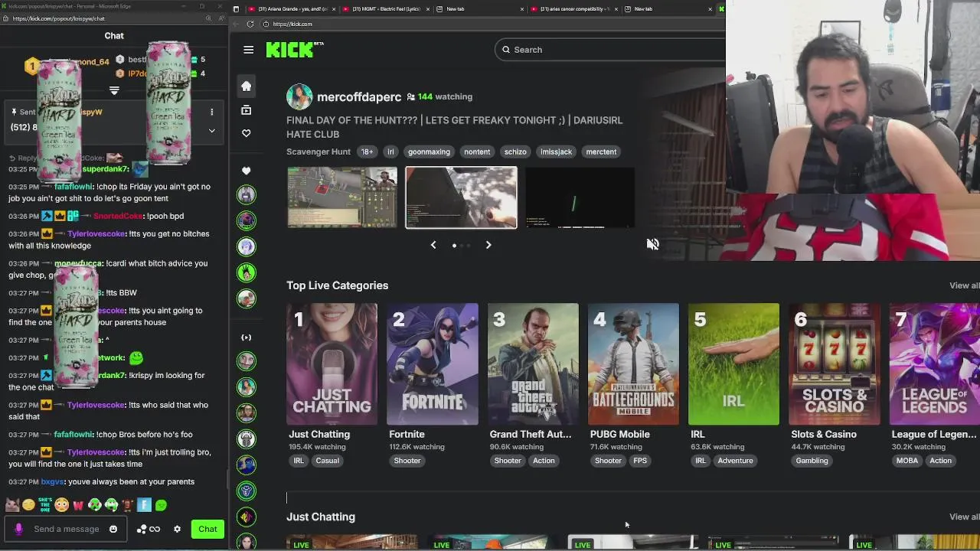Click the goonmaxing tag

(x=429, y=152)
